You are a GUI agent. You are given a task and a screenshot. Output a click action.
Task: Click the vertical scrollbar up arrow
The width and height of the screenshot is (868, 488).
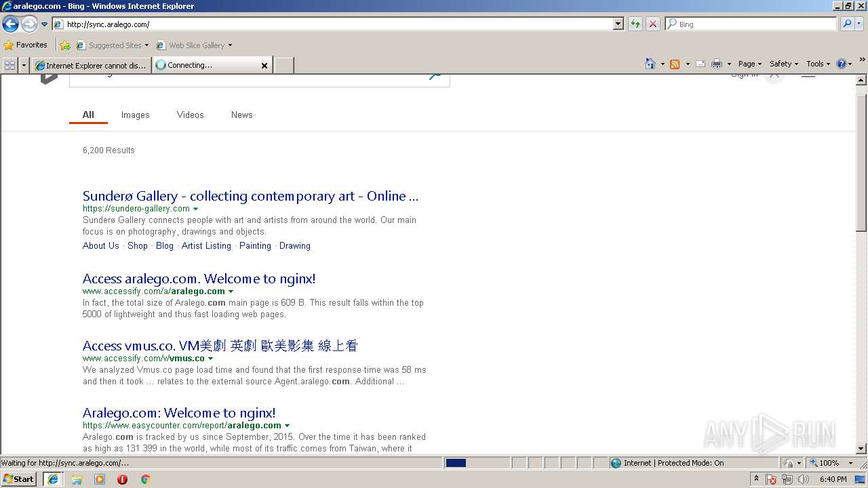pyautogui.click(x=861, y=80)
